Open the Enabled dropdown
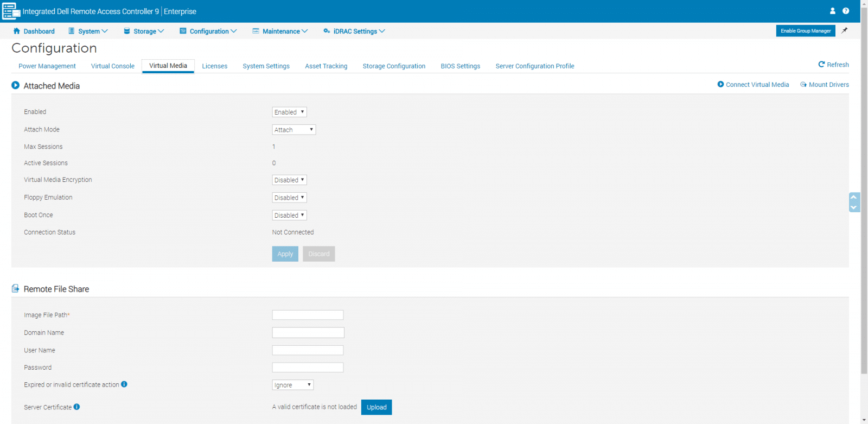This screenshot has width=868, height=424. coord(289,112)
